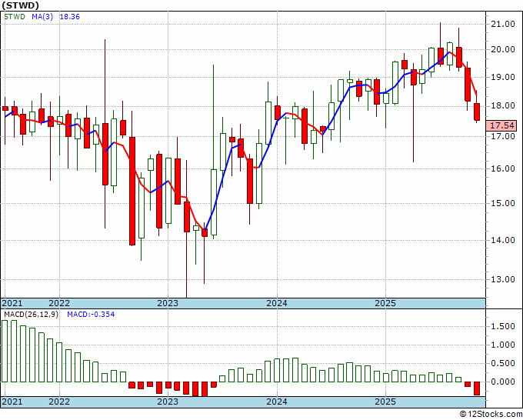Click the 14.00 price axis label

tap(503, 240)
